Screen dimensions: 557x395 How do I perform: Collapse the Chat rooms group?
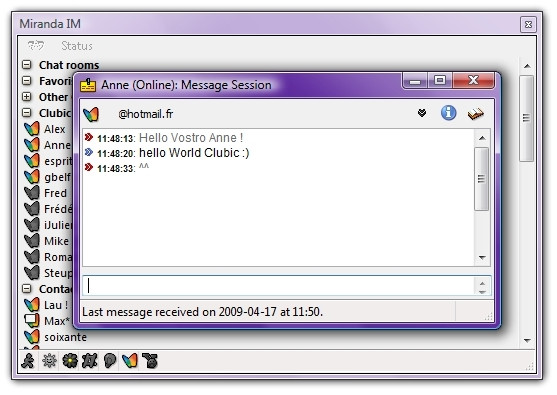(x=27, y=65)
